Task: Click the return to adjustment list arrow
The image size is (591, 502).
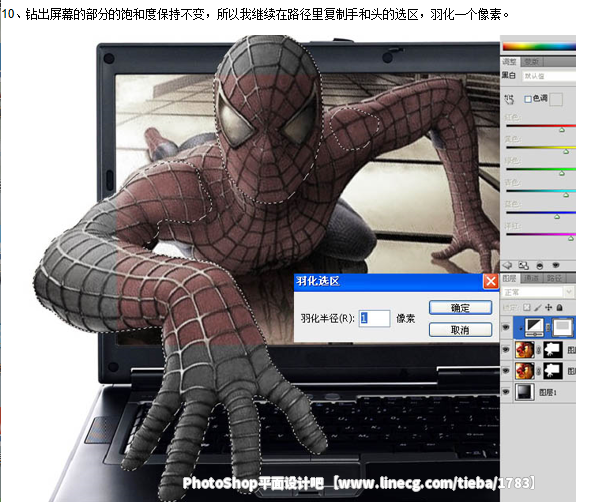Action: [507, 265]
